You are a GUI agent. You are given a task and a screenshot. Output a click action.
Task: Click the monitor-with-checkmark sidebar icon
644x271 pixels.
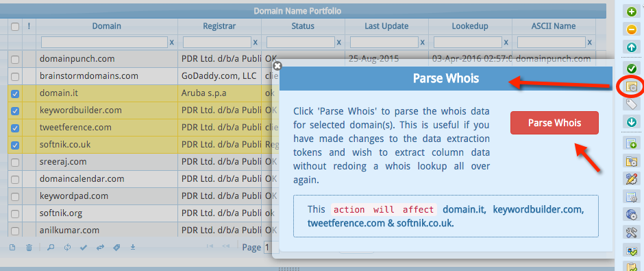[x=631, y=250]
